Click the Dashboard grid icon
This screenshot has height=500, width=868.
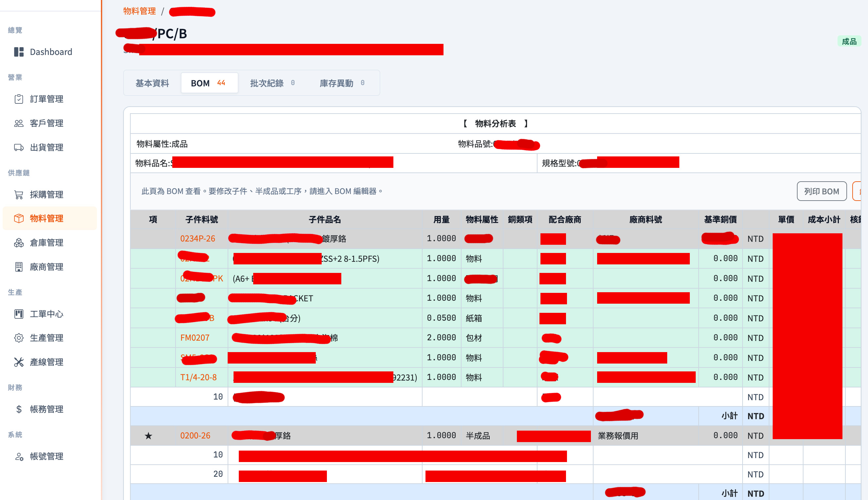(19, 52)
